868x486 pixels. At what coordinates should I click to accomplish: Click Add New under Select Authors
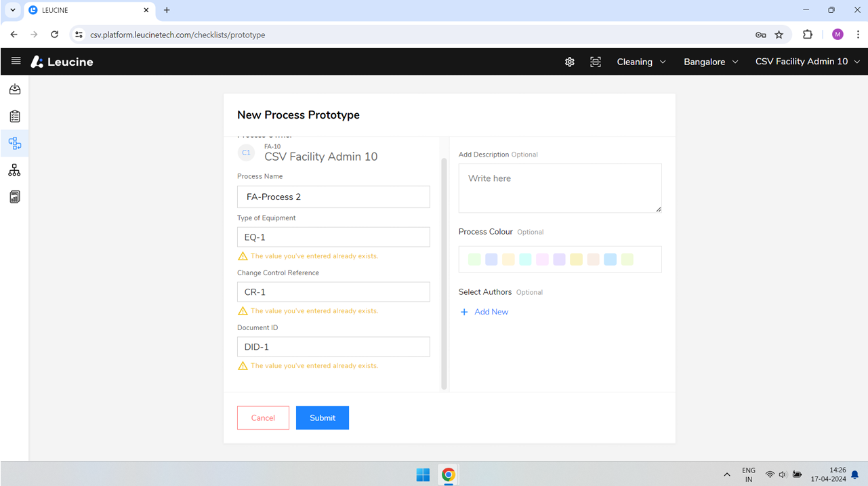click(x=484, y=312)
